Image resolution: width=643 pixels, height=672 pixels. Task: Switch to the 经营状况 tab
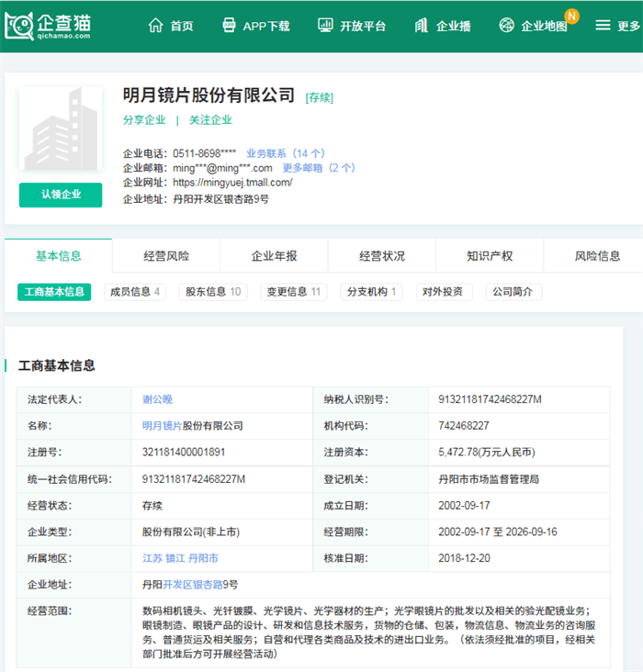(382, 256)
